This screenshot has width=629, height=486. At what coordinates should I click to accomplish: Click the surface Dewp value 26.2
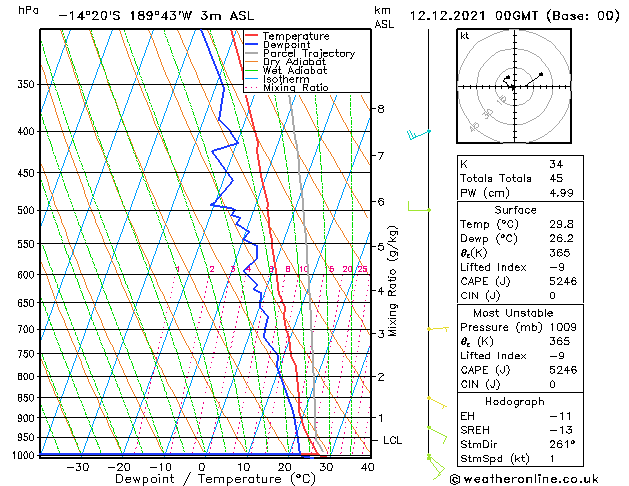(561, 239)
